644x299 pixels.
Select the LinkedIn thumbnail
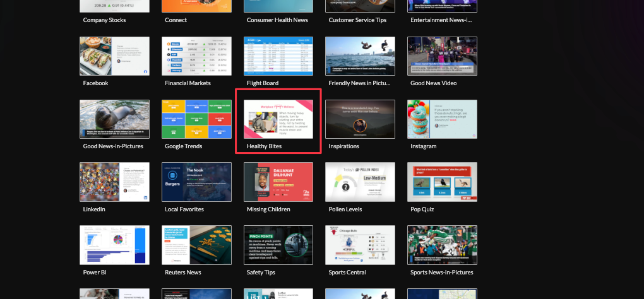114,182
